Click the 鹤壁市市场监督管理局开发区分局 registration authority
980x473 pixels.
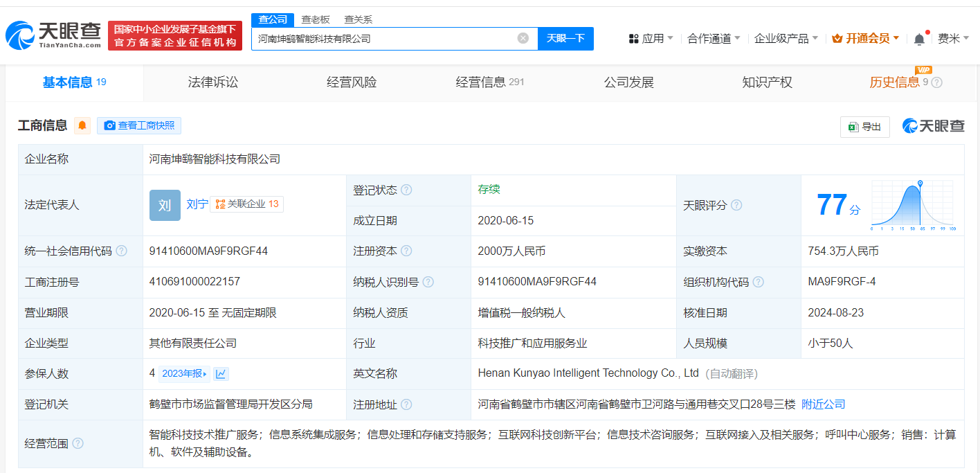click(231, 404)
